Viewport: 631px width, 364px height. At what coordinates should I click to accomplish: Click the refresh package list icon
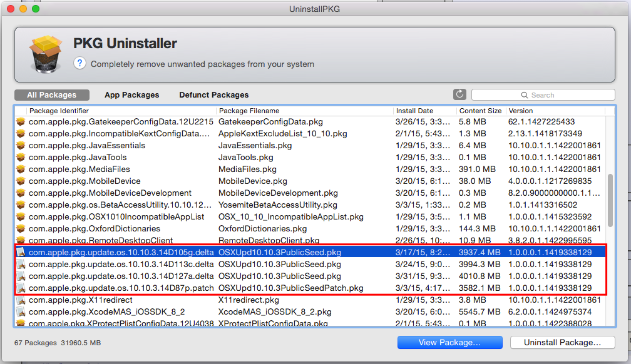[x=459, y=94]
